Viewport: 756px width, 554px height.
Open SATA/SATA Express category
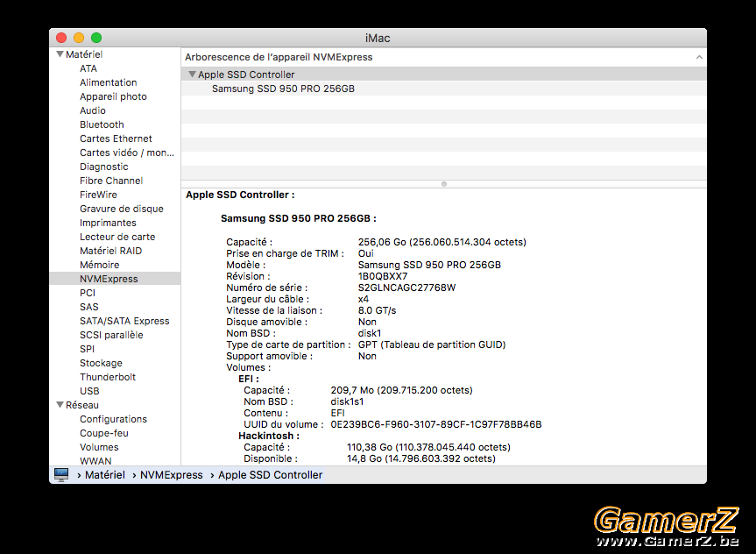[124, 321]
